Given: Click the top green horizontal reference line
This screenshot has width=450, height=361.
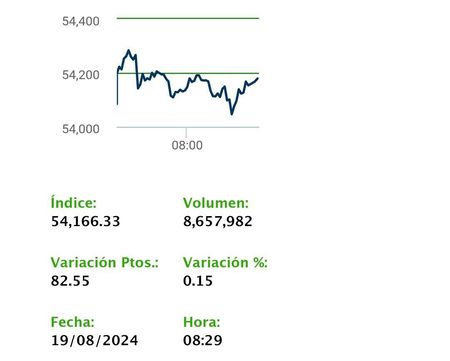Looking at the screenshot, I should pos(188,18).
